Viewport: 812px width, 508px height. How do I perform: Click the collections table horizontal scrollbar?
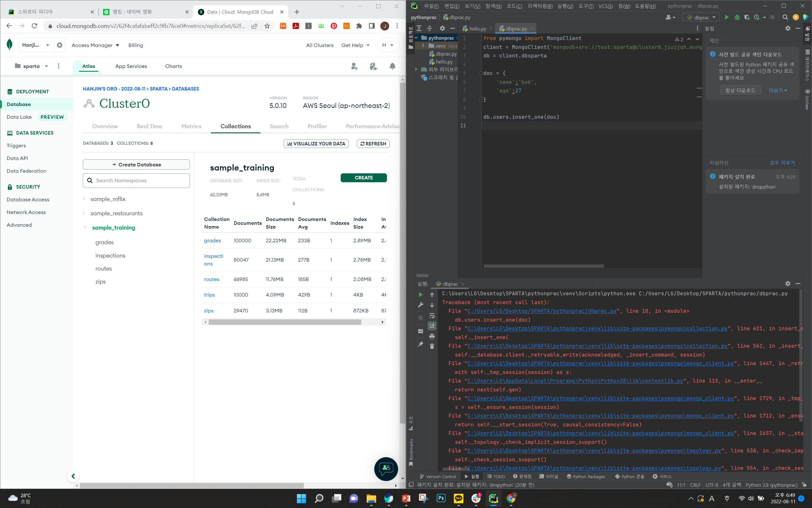click(285, 322)
